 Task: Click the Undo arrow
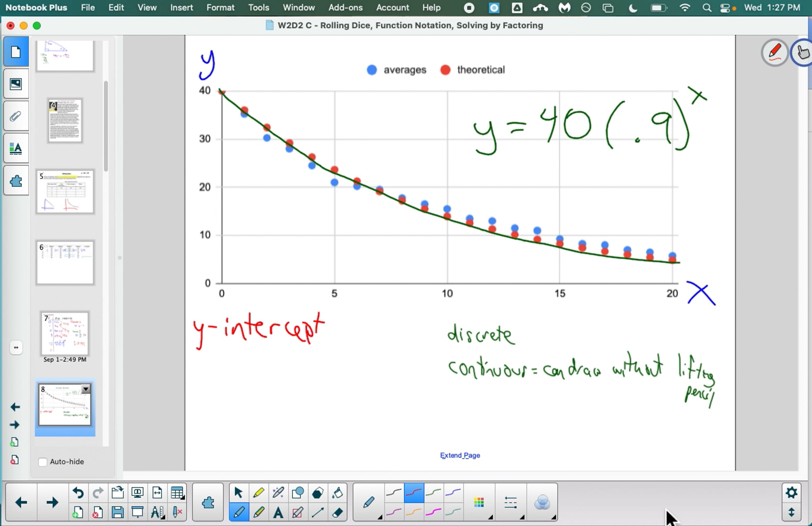(x=78, y=493)
